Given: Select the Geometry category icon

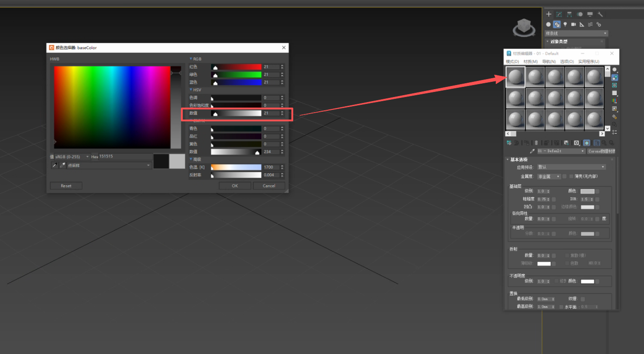Looking at the screenshot, I should pos(548,24).
